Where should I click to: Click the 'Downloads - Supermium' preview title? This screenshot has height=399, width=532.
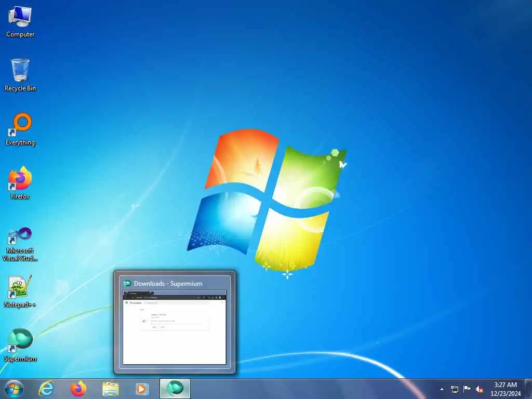tap(168, 284)
